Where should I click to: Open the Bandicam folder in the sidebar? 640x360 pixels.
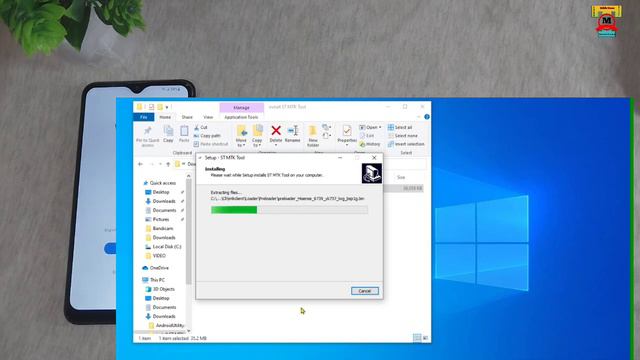(159, 228)
